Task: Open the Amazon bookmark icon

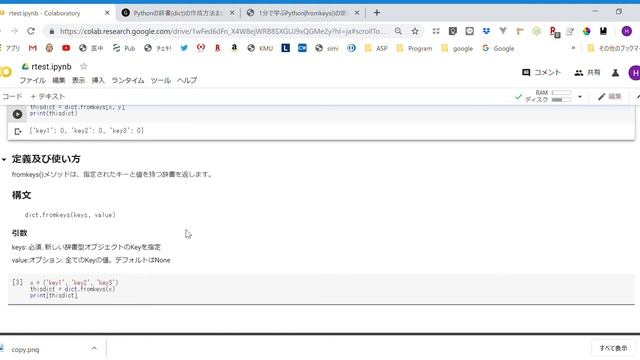Action: point(234,48)
